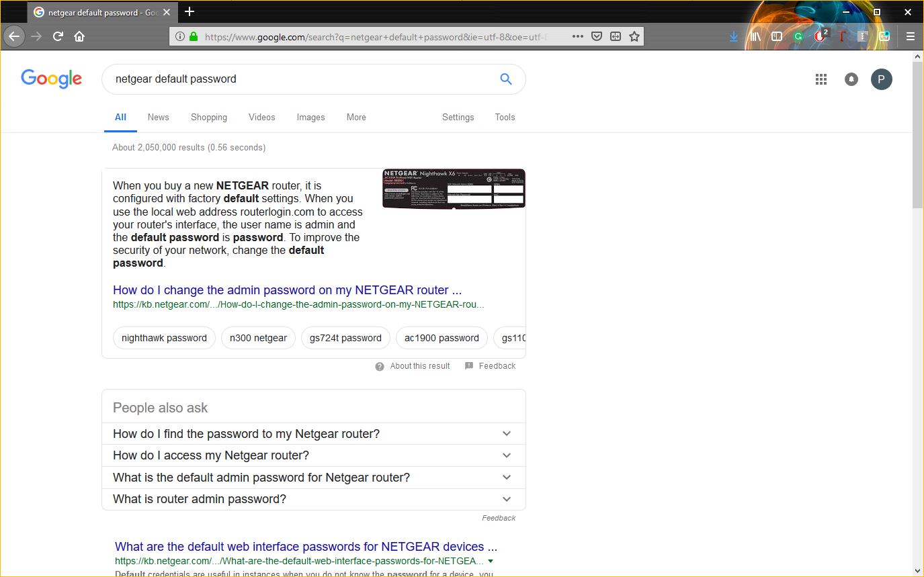Click Feedback under People also ask
The image size is (924, 577).
coord(499,518)
